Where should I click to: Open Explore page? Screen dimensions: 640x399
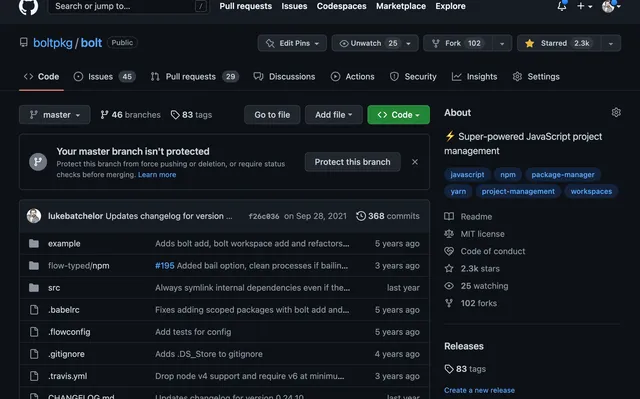point(450,6)
